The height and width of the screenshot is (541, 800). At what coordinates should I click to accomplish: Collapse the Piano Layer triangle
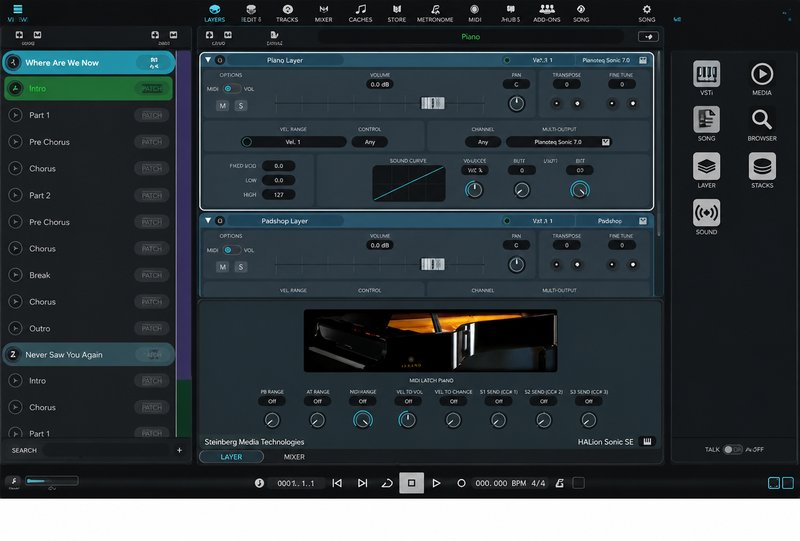click(208, 60)
